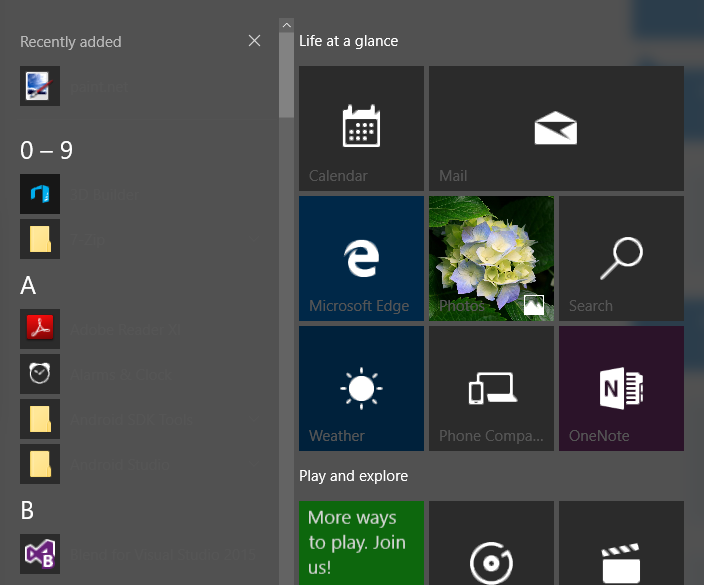This screenshot has height=585, width=704.
Task: Open Blend for Visual Studio 2015 icon
Action: point(40,554)
